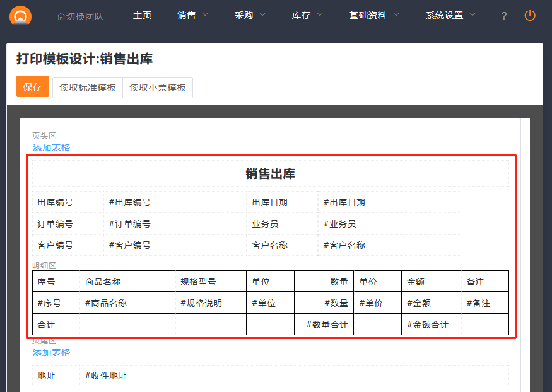The image size is (552, 392).
Task: Open the 基础资料 dropdown menu
Action: (x=373, y=15)
